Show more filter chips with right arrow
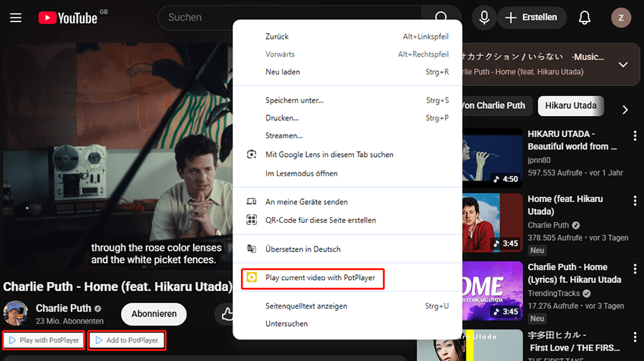Image resolution: width=644 pixels, height=361 pixels. click(x=625, y=110)
